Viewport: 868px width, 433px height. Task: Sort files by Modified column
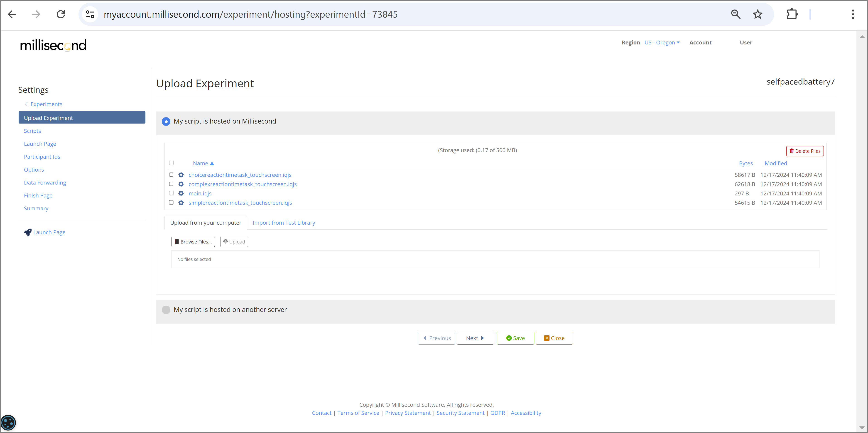[776, 163]
